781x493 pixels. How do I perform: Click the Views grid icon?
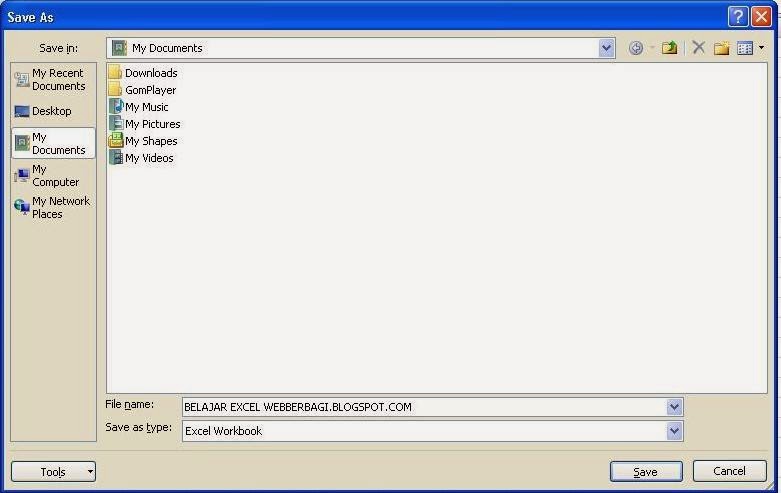click(x=745, y=48)
